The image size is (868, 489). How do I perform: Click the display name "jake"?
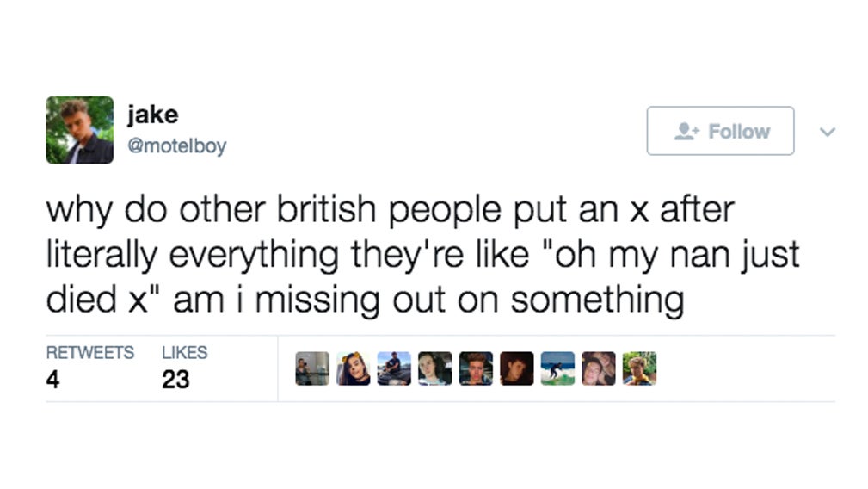(151, 114)
